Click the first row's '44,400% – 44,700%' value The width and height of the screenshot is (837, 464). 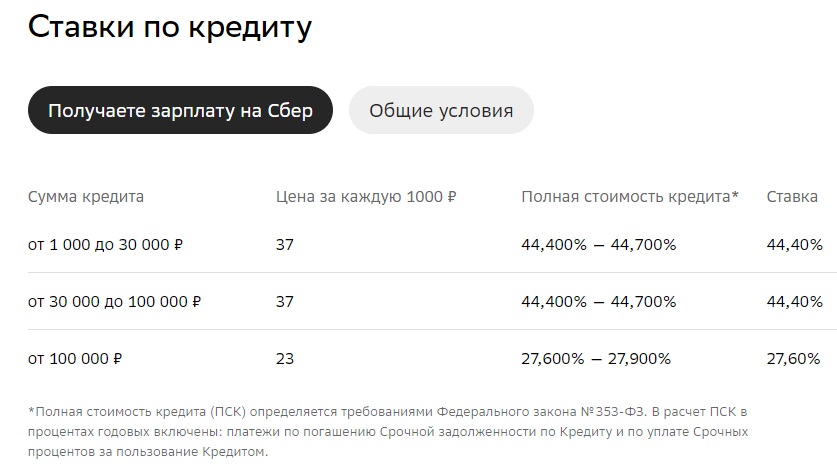pos(598,245)
